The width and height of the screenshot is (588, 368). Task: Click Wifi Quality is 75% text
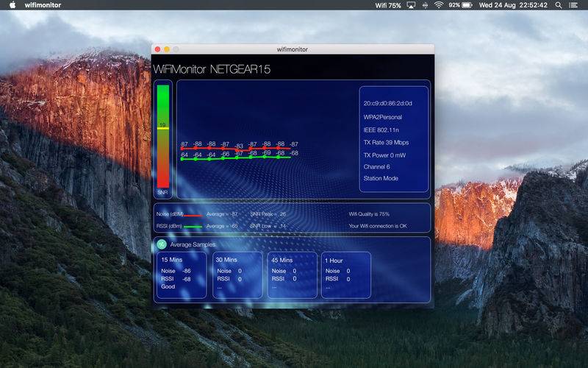[369, 214]
